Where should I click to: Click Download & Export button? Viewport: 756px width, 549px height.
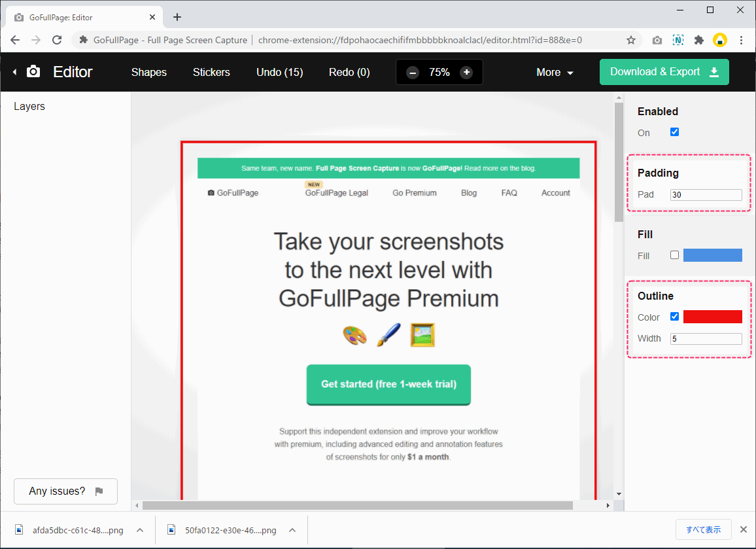(664, 72)
